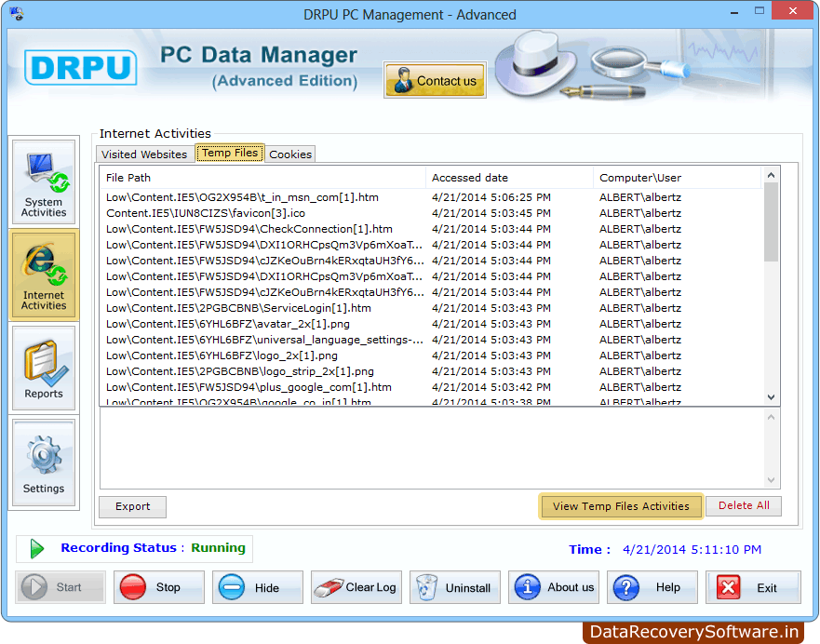Stop the recording
This screenshot has height=644, width=820.
pos(159,587)
